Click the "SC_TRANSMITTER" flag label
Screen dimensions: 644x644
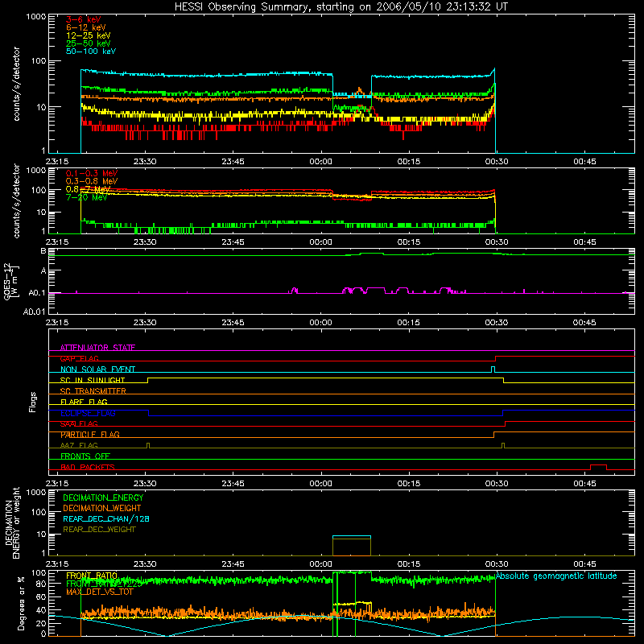pos(93,391)
